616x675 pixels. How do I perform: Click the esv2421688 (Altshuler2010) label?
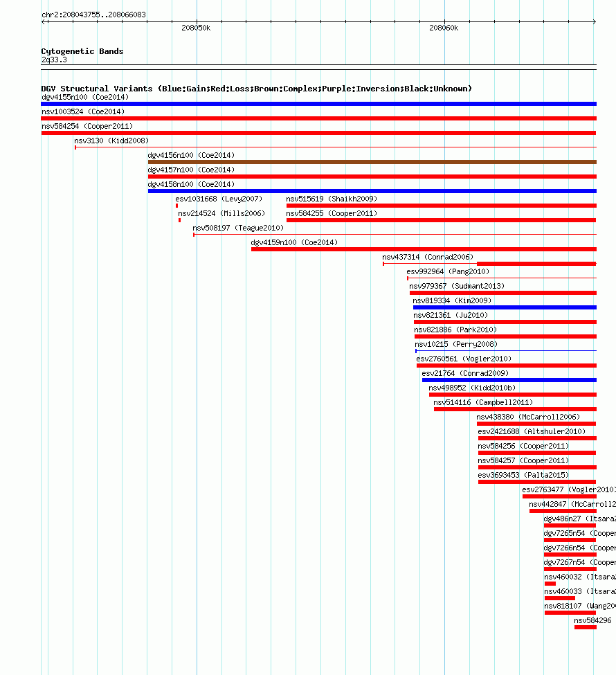pos(532,432)
